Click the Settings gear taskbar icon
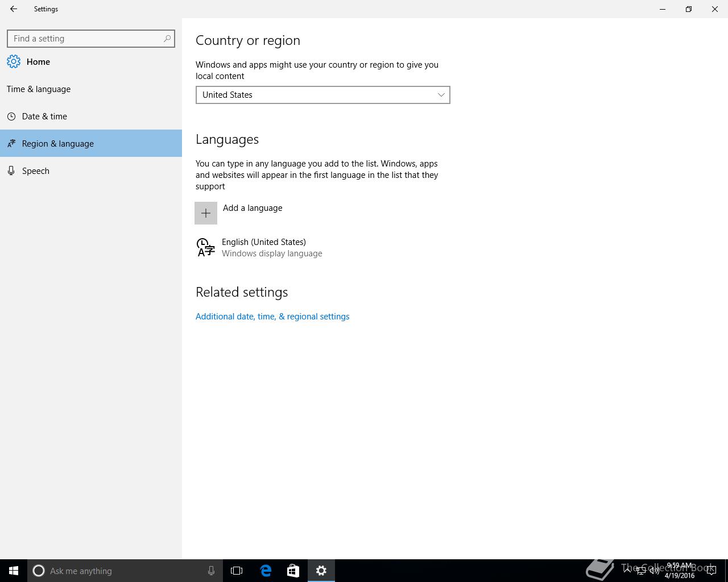The height and width of the screenshot is (582, 728). 321,571
